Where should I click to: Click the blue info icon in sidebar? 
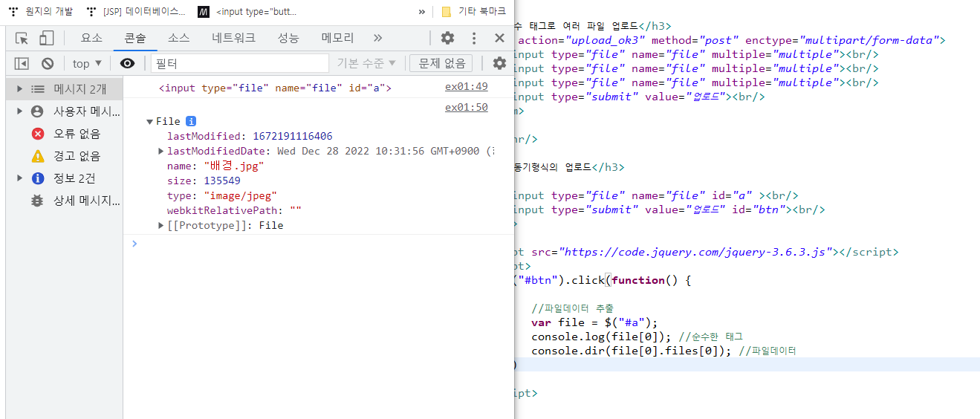pyautogui.click(x=37, y=178)
